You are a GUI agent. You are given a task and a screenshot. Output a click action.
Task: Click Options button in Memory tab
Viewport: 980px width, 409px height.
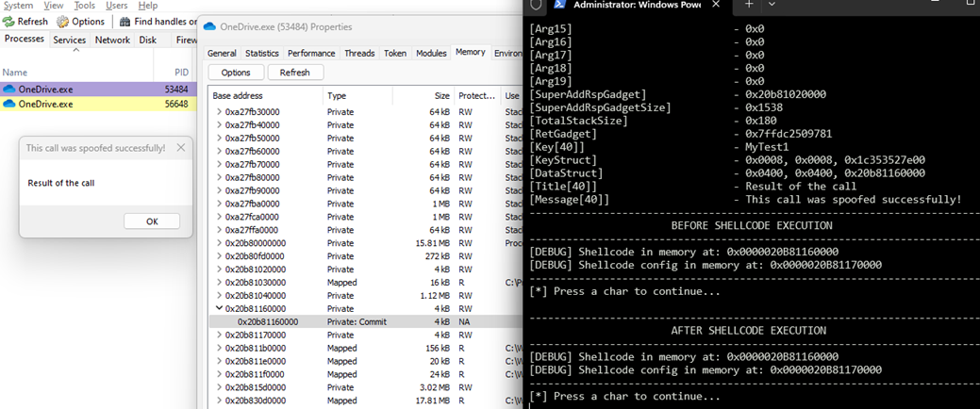click(x=236, y=73)
